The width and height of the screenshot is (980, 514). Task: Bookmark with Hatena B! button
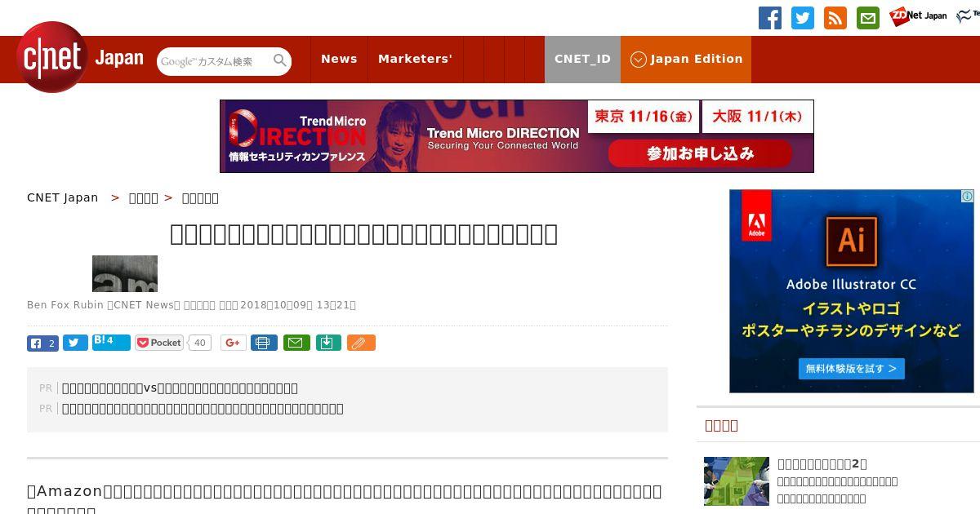pyautogui.click(x=111, y=343)
